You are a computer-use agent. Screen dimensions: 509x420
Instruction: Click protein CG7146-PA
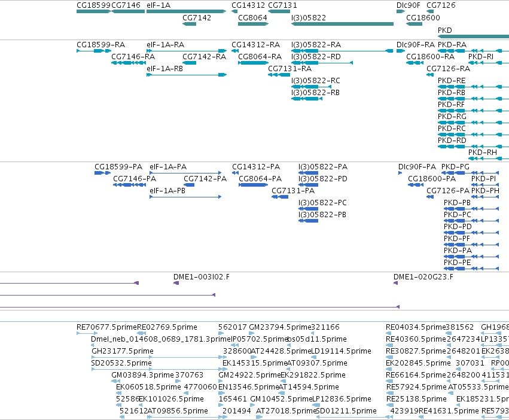click(135, 179)
